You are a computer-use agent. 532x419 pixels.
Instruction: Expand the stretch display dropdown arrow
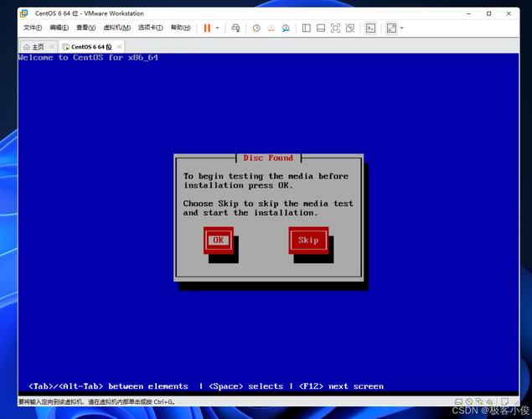pyautogui.click(x=401, y=28)
